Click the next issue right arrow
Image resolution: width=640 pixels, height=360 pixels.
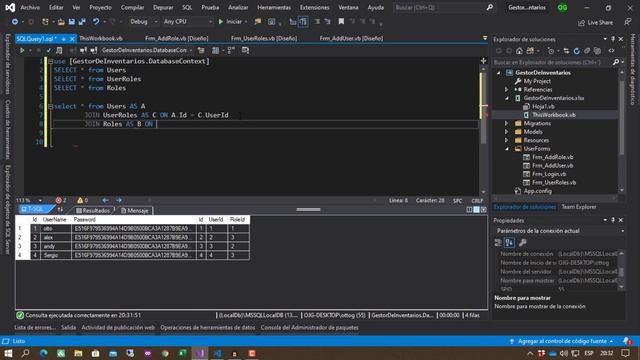pos(119,200)
